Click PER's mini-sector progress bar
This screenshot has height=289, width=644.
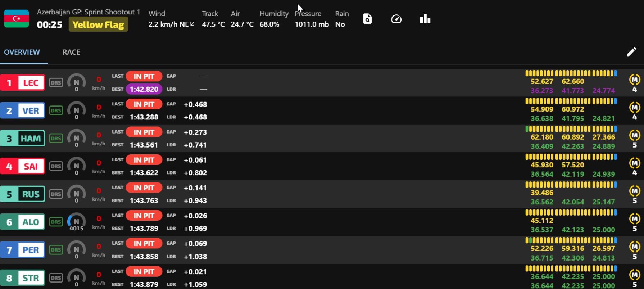(x=571, y=240)
